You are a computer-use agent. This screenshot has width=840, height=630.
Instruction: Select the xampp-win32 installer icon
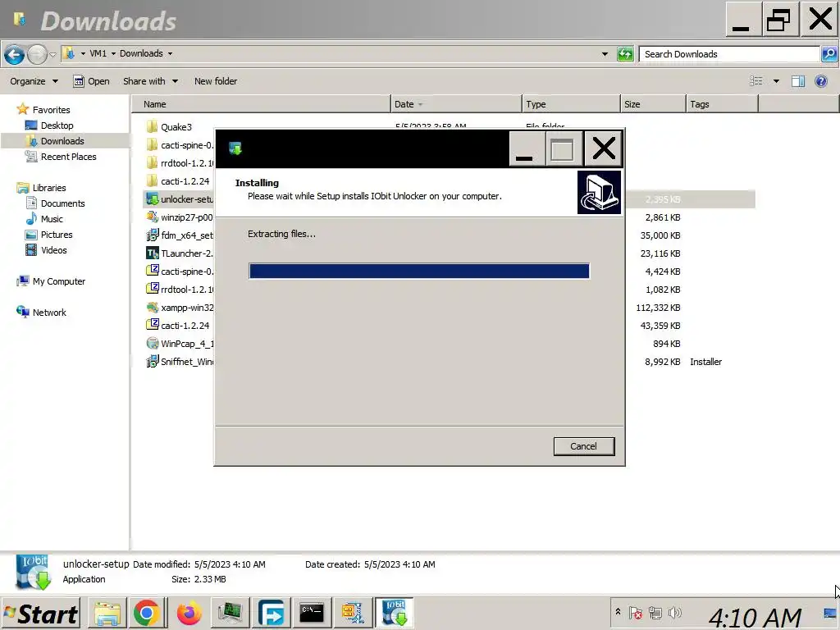[152, 307]
